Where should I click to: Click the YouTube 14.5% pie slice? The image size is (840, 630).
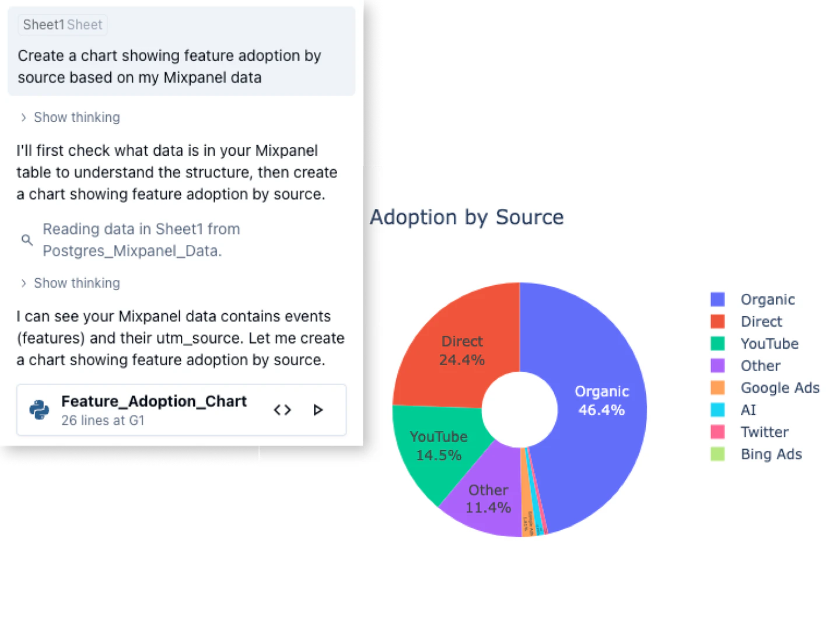(437, 446)
